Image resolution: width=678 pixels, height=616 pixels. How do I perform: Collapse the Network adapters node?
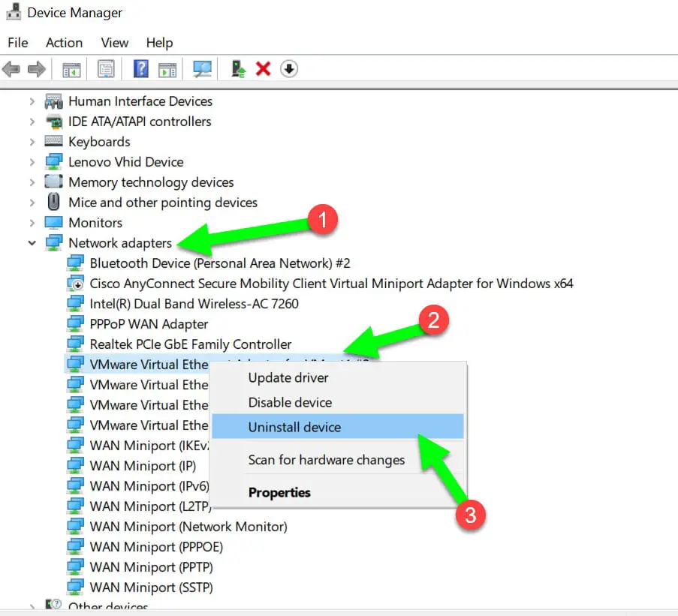pos(32,243)
